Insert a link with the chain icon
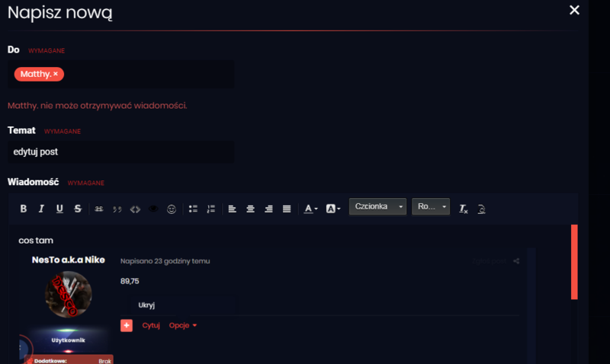The width and height of the screenshot is (610, 364). tap(99, 209)
